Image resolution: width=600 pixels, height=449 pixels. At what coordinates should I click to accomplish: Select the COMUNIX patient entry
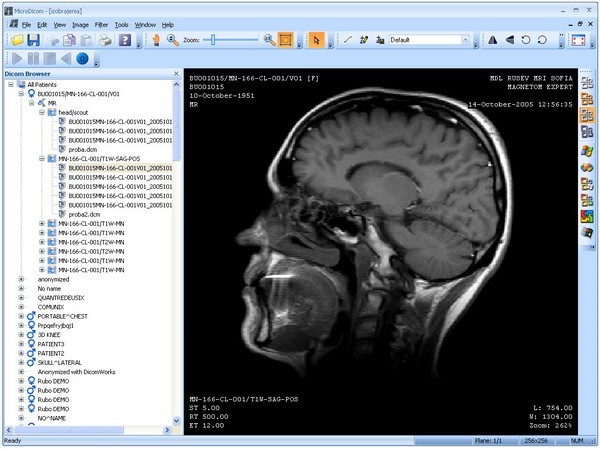pos(51,307)
